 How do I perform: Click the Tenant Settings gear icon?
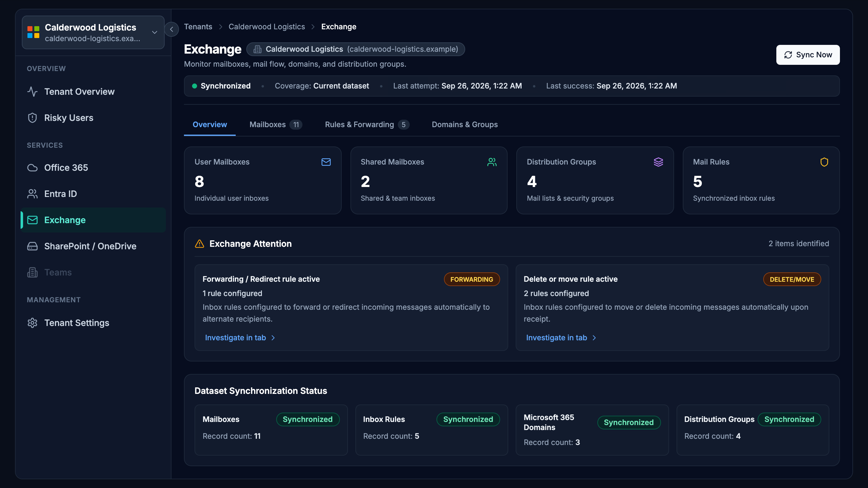(x=32, y=323)
